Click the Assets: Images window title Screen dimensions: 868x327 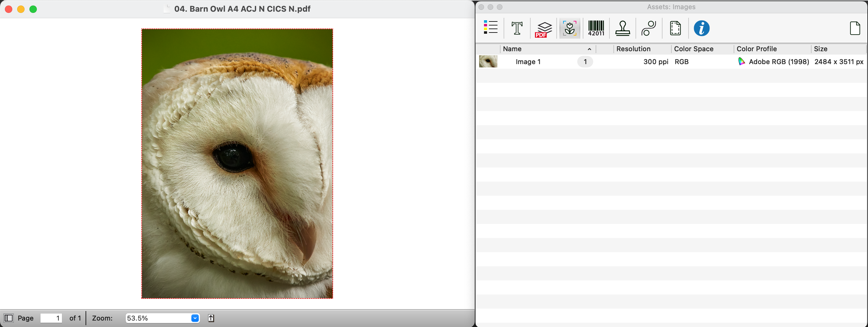[x=671, y=7]
